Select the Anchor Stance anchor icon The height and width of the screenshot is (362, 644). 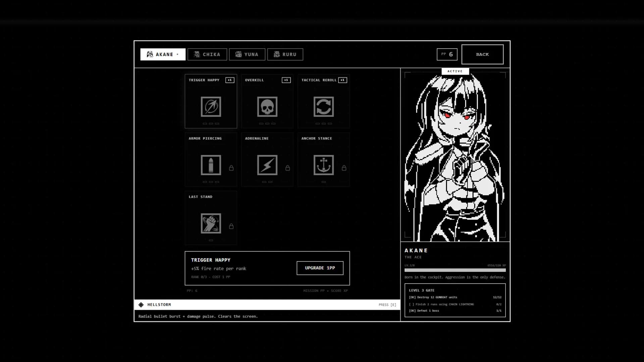pyautogui.click(x=323, y=165)
